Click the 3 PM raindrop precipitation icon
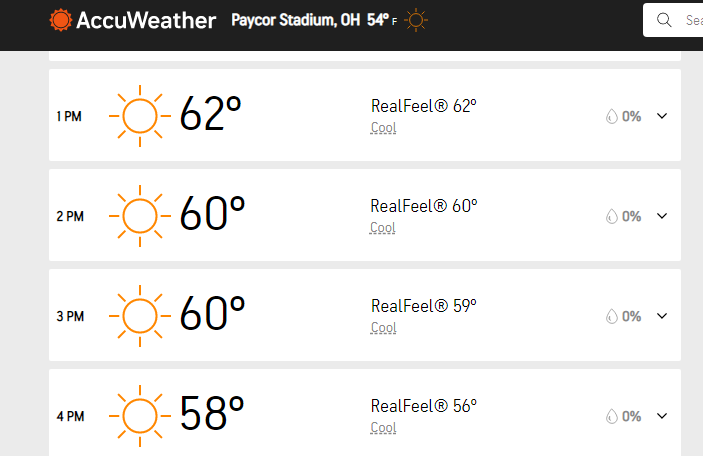 (612, 316)
